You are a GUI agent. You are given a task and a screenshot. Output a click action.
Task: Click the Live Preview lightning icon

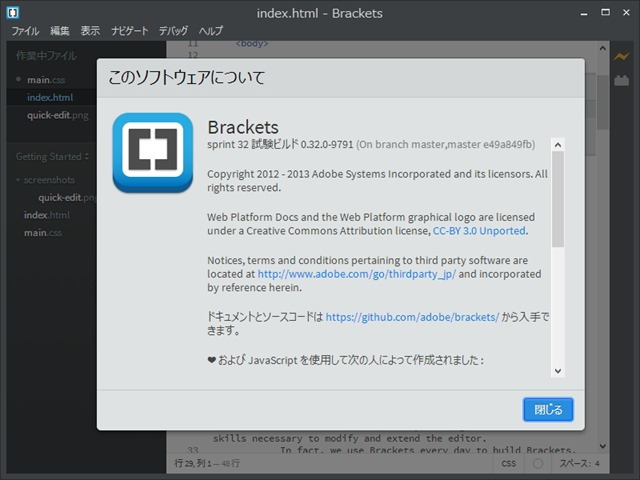click(621, 56)
